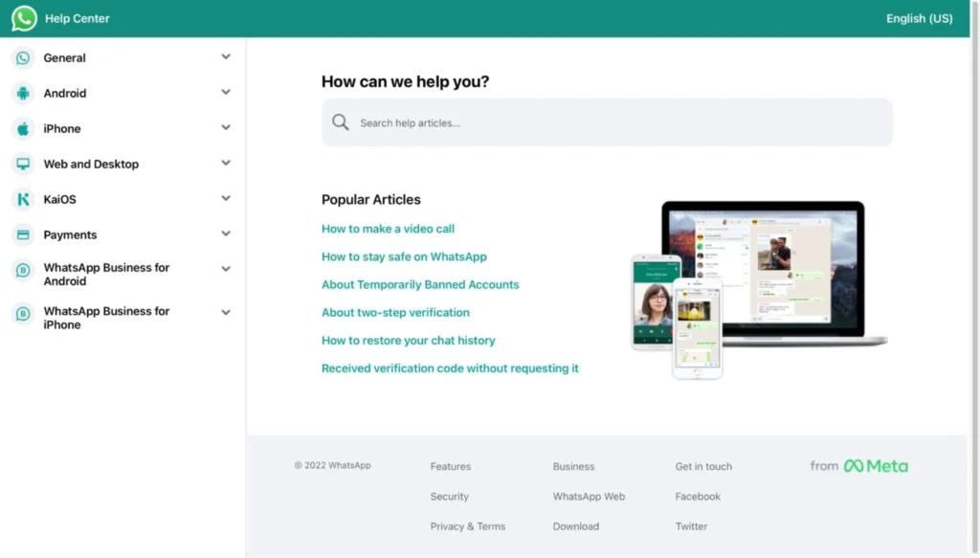980x558 pixels.
Task: Click the Twitter footer link
Action: 691,526
